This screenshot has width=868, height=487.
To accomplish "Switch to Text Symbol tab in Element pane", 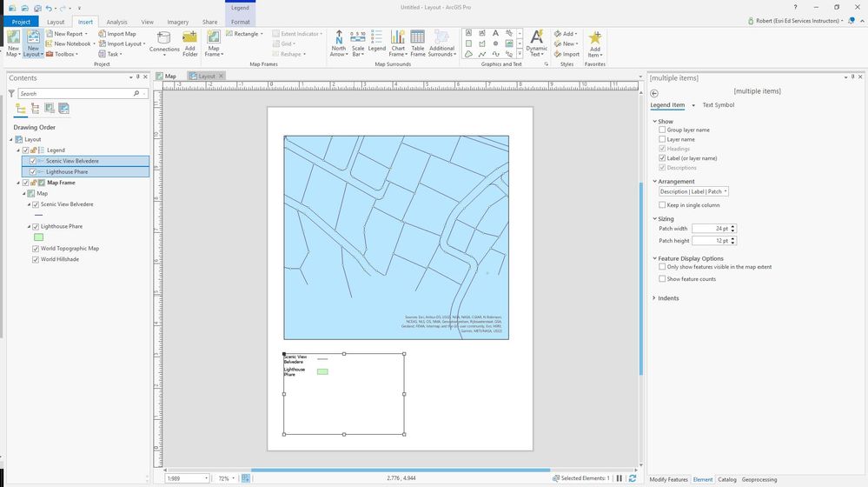I will [x=718, y=104].
